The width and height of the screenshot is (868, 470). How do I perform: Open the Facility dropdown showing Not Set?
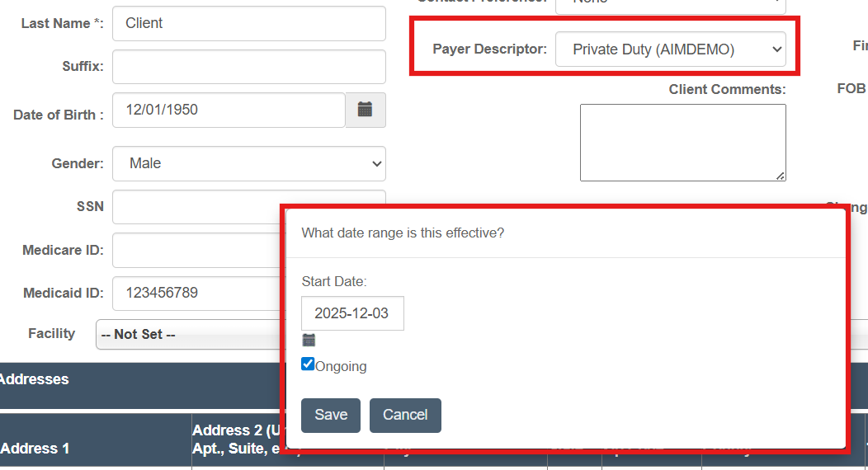click(188, 335)
